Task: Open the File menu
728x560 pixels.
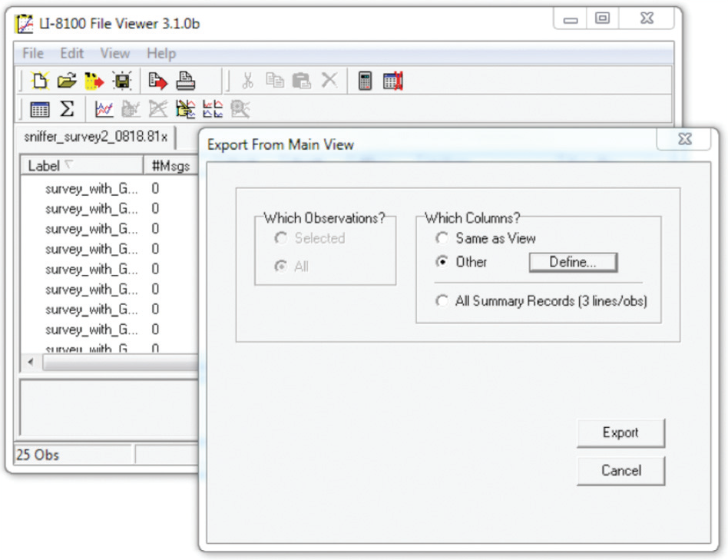Action: tap(33, 54)
